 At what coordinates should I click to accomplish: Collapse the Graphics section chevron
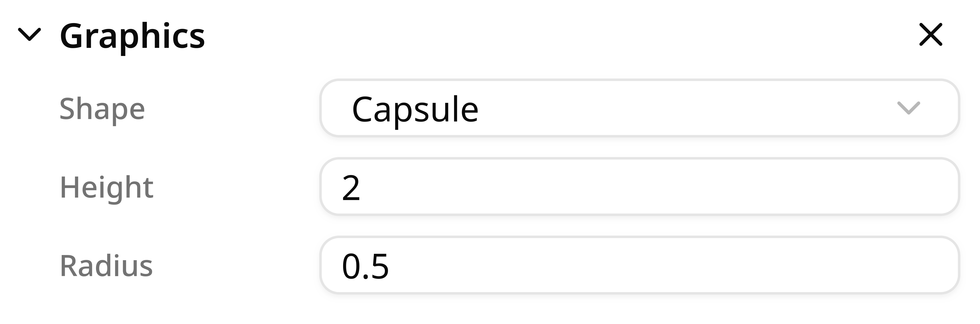pyautogui.click(x=29, y=35)
